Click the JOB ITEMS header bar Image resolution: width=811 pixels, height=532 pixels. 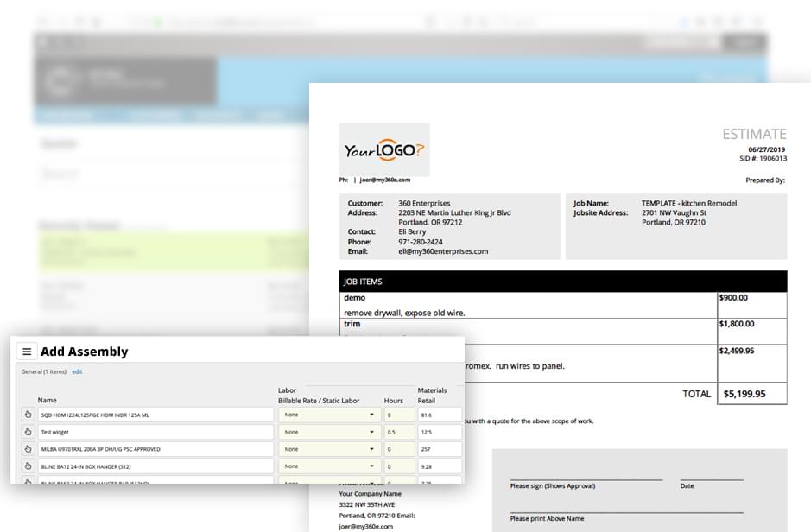pyautogui.click(x=563, y=282)
